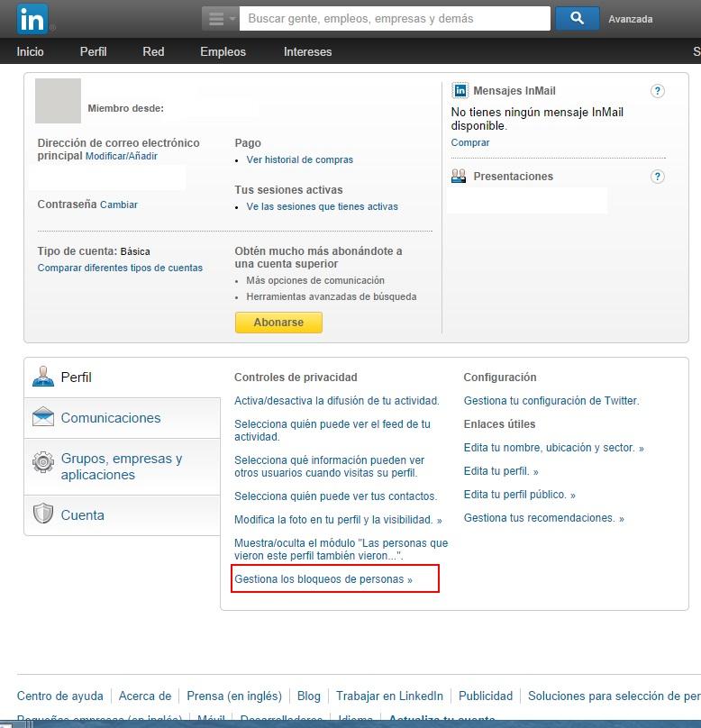Open the Empleos menu item
701x728 pixels.
223,51
